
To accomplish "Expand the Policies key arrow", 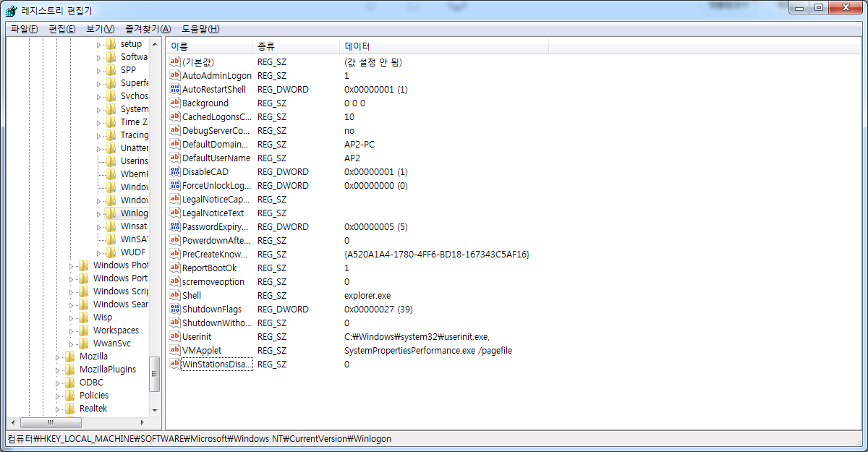I will [58, 396].
